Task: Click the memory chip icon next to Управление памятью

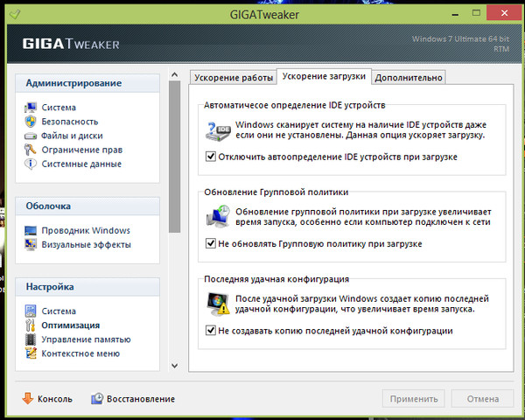Action: pos(31,339)
